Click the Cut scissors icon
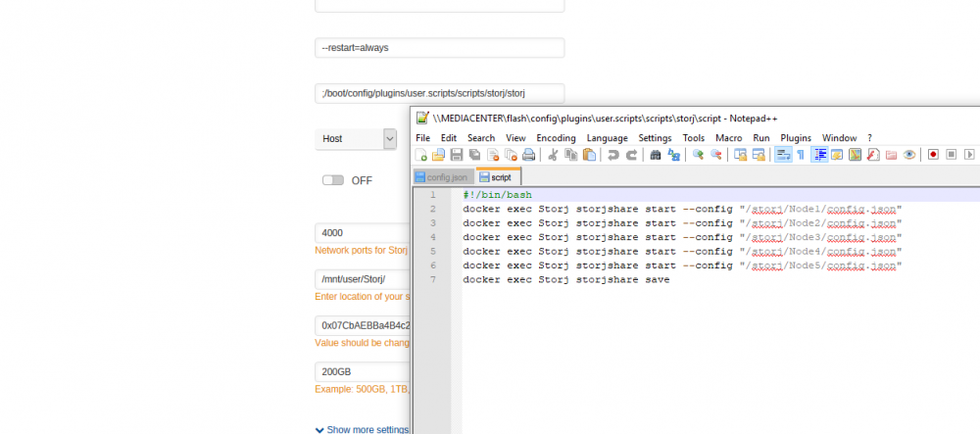The width and height of the screenshot is (980, 434). tap(553, 154)
